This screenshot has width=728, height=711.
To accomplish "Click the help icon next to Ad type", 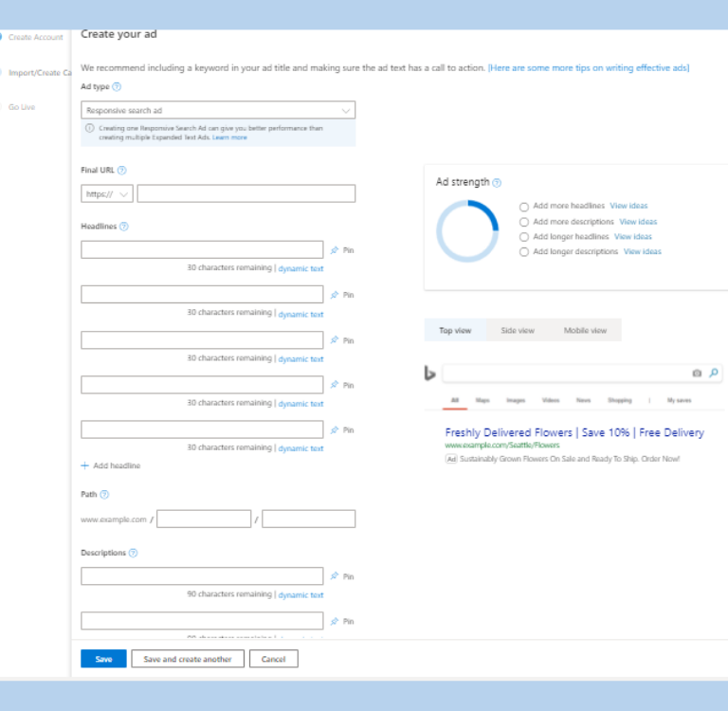I will 117,86.
